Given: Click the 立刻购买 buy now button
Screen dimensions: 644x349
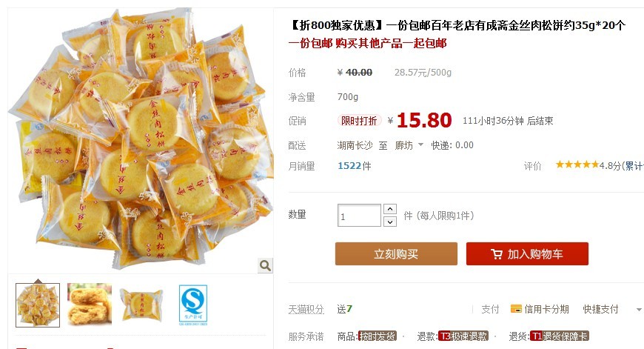Looking at the screenshot, I should (x=396, y=254).
